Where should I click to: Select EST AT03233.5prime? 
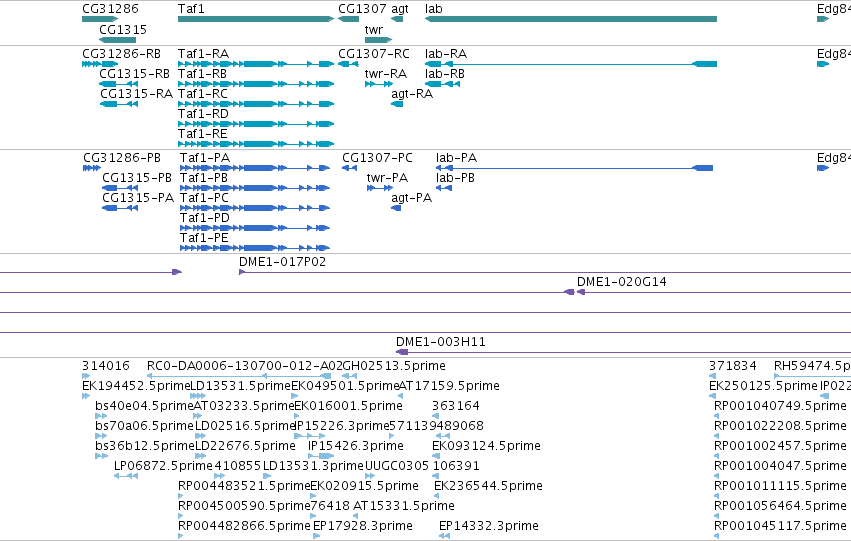(198, 416)
